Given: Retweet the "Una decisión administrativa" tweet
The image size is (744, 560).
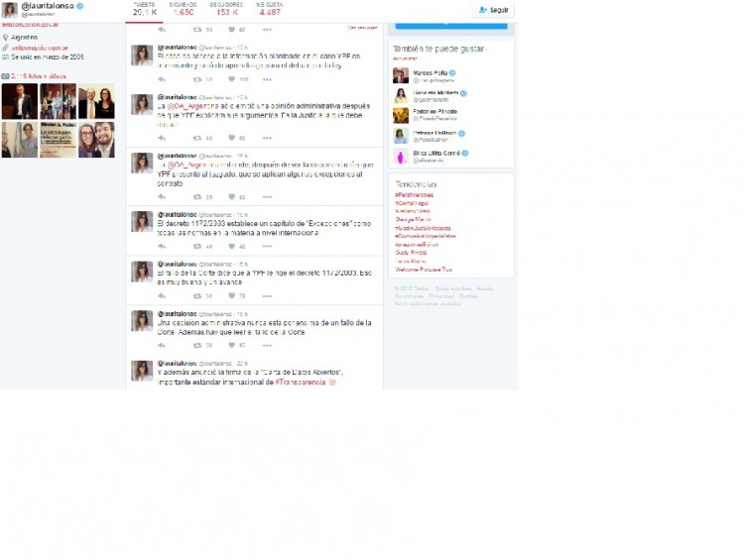Looking at the screenshot, I should pos(196,345).
